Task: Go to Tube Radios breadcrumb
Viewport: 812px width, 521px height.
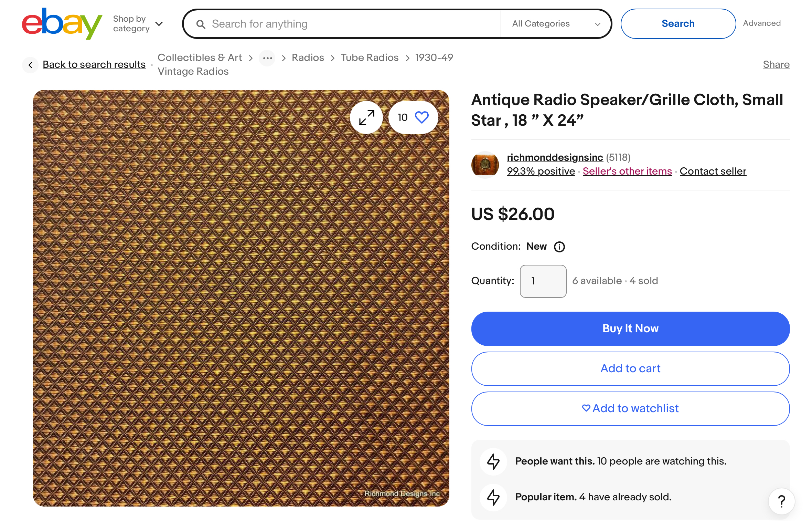Action: tap(370, 58)
